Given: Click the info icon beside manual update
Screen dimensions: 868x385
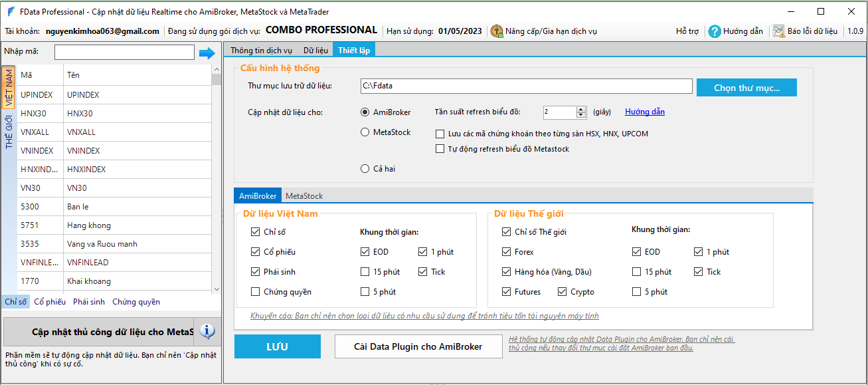Looking at the screenshot, I should point(207,331).
